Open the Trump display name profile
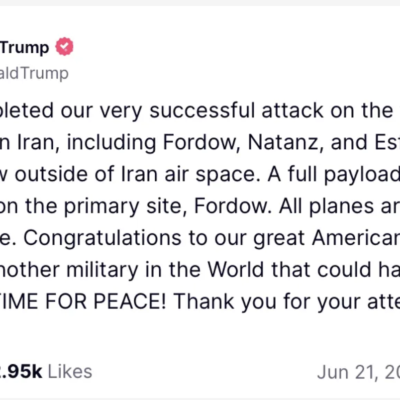Screen dimensions: 400x400 pyautogui.click(x=24, y=48)
